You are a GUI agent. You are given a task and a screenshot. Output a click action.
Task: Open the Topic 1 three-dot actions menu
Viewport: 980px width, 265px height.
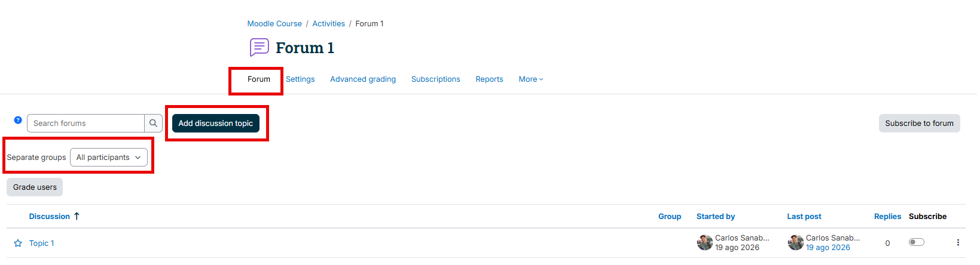(958, 243)
